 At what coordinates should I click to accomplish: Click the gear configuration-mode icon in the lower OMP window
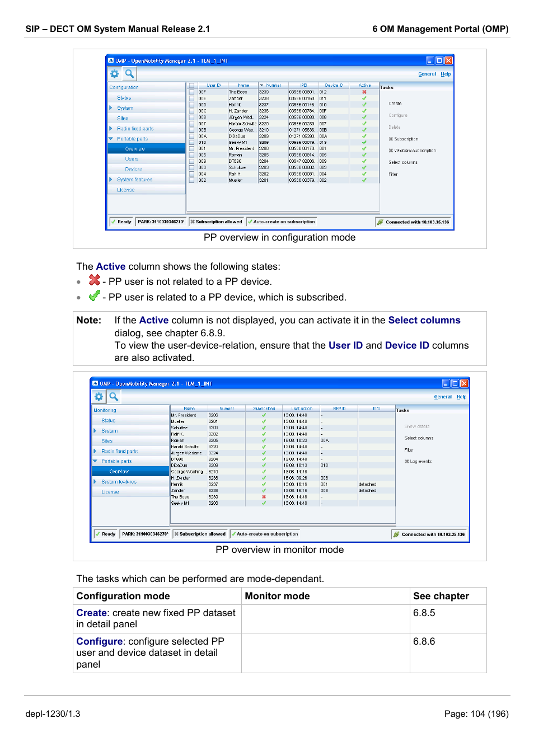point(99,397)
